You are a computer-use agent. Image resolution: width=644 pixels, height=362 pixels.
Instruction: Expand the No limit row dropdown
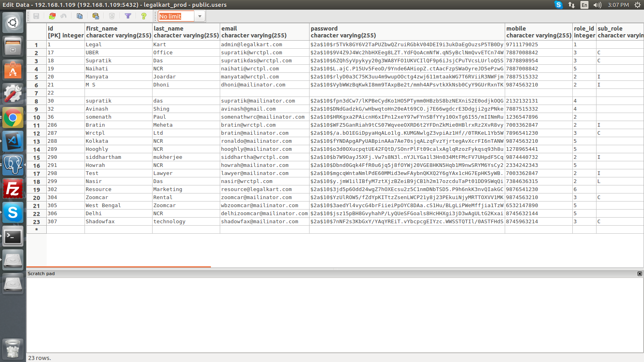point(200,16)
